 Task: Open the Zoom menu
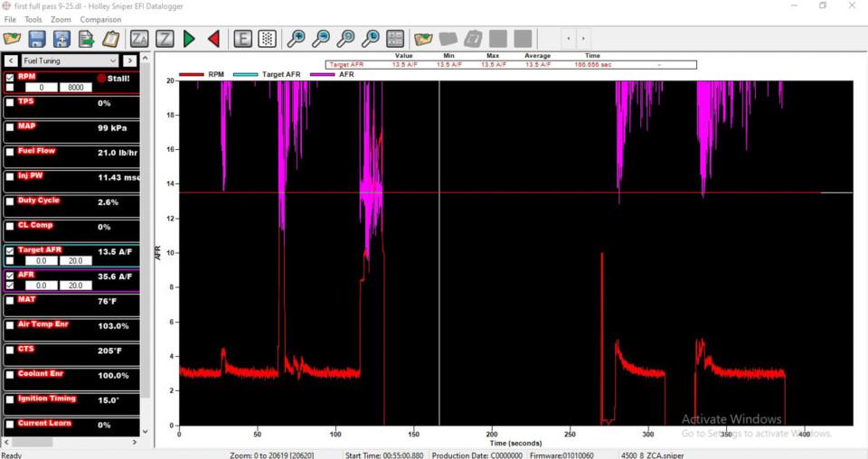(61, 19)
